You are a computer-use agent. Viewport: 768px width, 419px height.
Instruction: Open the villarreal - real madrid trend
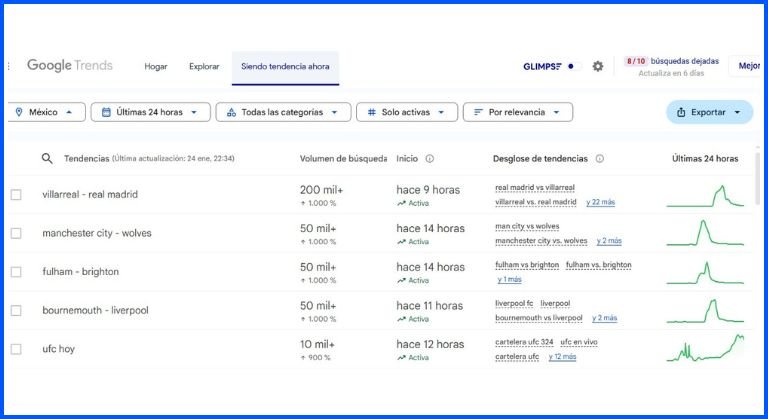pos(90,195)
